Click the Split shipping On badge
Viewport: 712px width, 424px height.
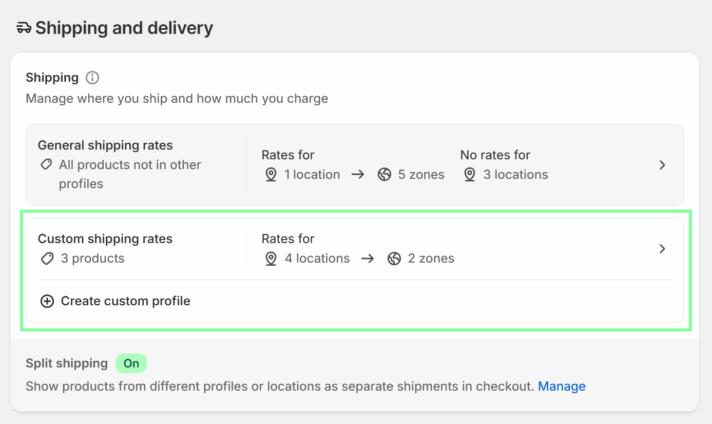click(131, 363)
